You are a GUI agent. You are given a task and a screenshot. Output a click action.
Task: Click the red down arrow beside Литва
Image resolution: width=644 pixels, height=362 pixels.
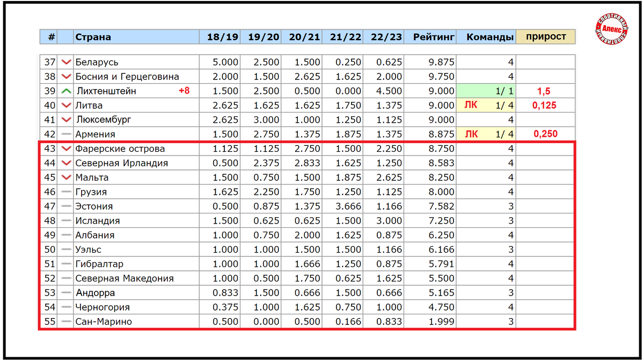click(x=67, y=106)
